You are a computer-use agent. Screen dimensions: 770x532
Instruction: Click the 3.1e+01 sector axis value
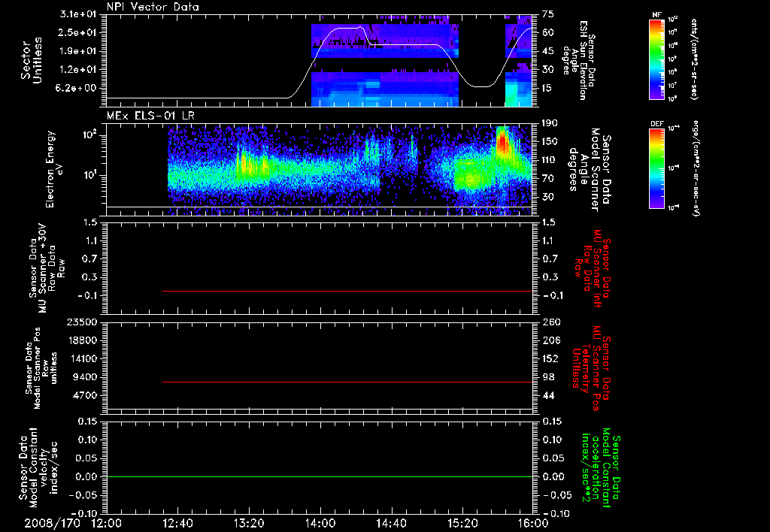tap(80, 14)
